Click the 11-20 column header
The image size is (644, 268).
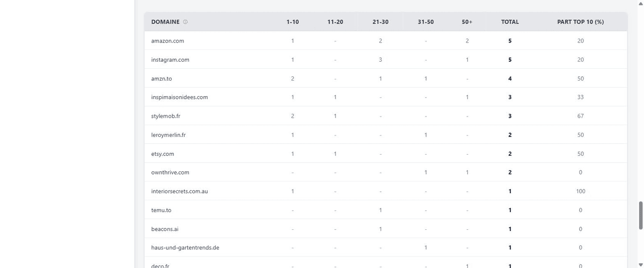pos(335,22)
